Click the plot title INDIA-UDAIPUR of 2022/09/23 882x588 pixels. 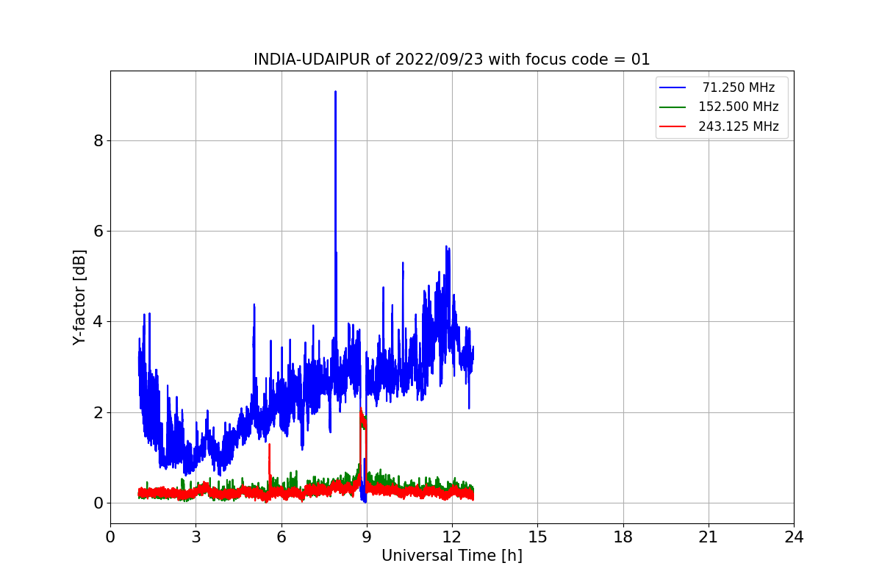click(452, 60)
